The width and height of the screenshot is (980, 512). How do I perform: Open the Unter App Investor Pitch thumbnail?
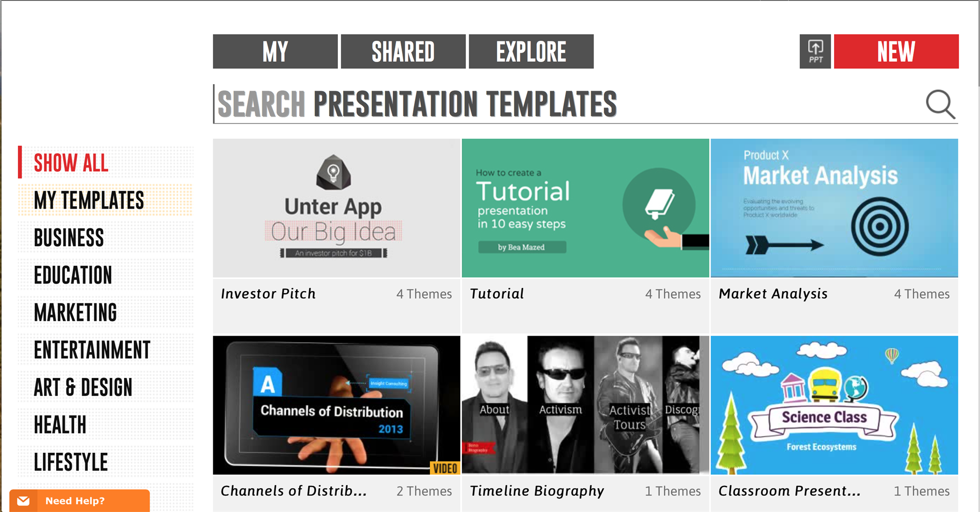pos(336,208)
